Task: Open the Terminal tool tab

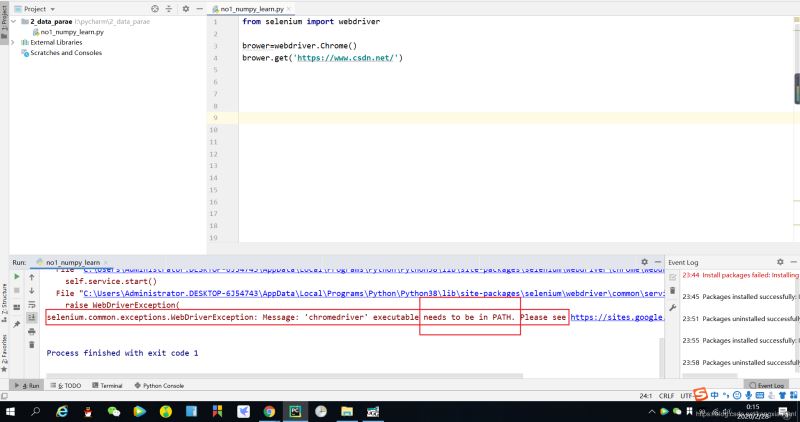Action: coord(107,386)
